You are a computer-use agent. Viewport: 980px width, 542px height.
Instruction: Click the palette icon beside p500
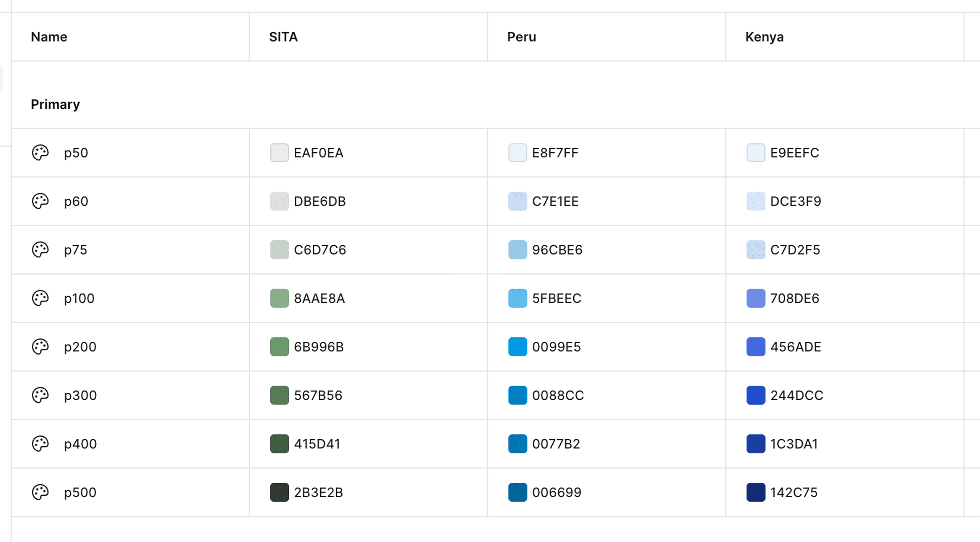pyautogui.click(x=40, y=492)
